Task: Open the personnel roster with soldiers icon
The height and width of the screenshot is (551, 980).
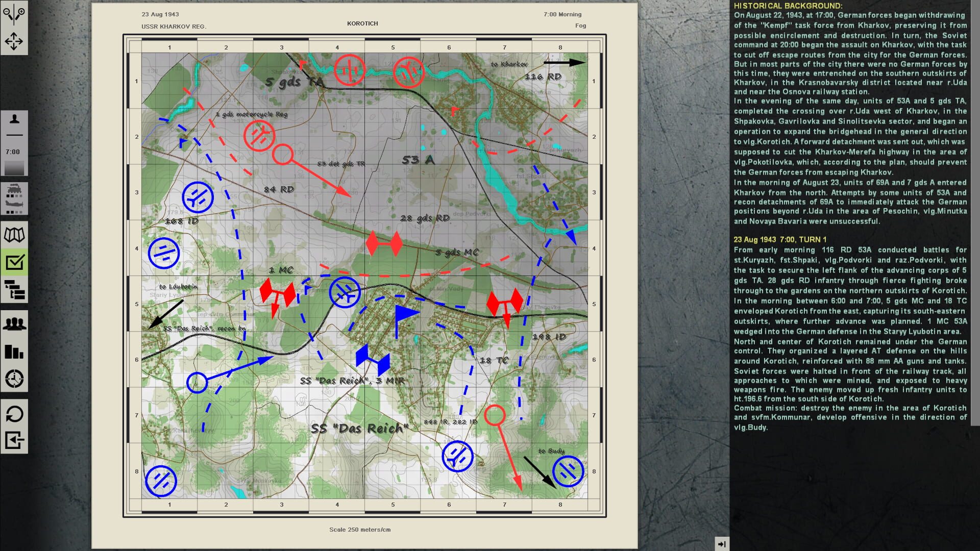Action: 15,323
